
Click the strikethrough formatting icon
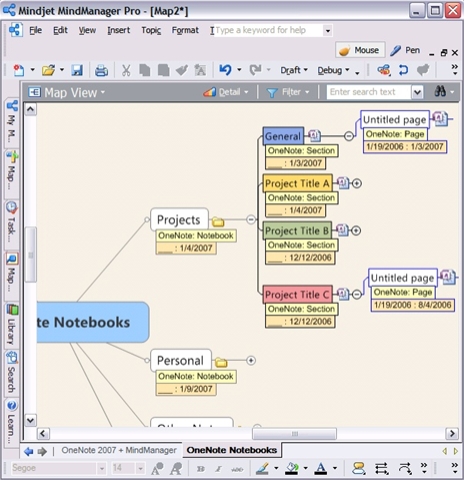click(237, 469)
